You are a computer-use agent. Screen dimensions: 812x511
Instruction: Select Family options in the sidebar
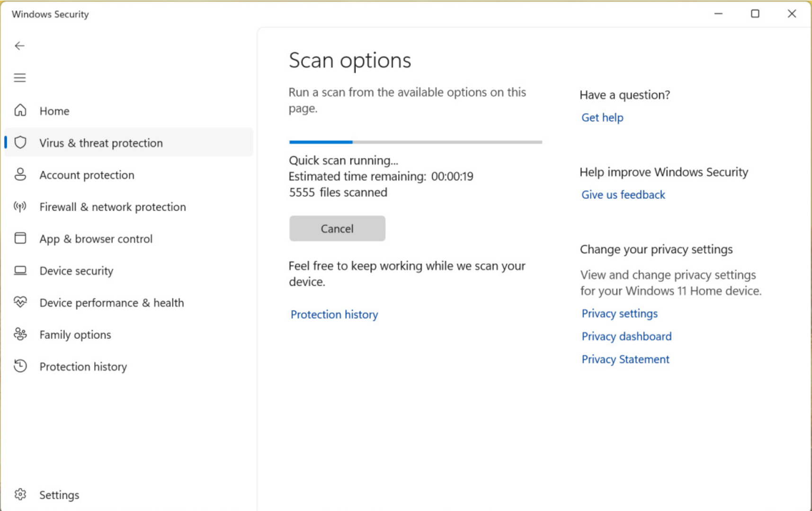coord(75,335)
